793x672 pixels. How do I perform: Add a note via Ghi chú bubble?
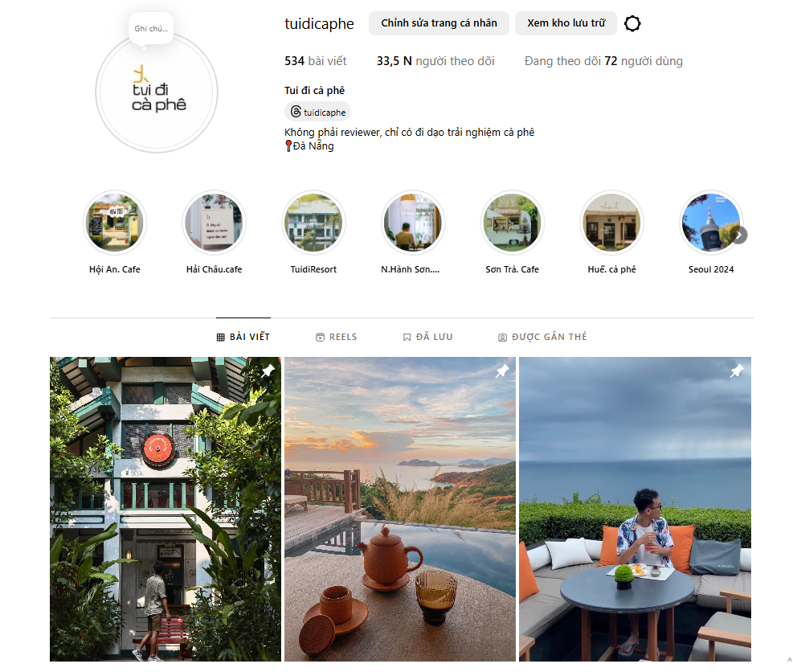[x=151, y=29]
